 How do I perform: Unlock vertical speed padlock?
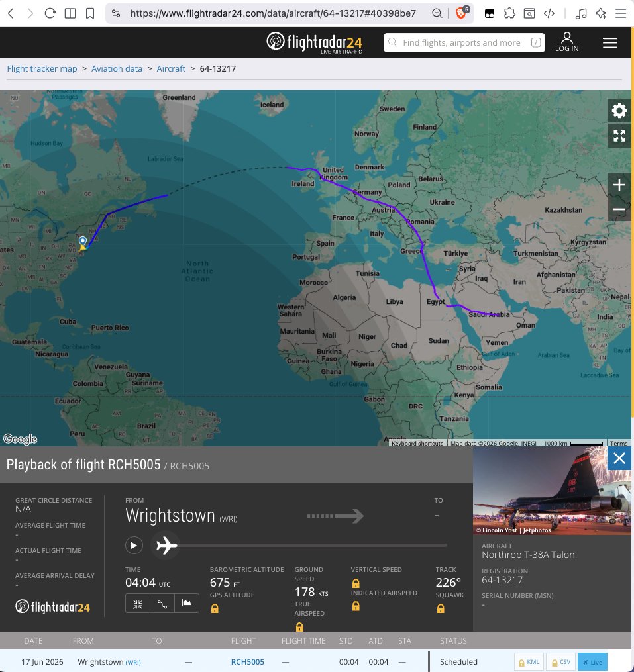tap(356, 583)
